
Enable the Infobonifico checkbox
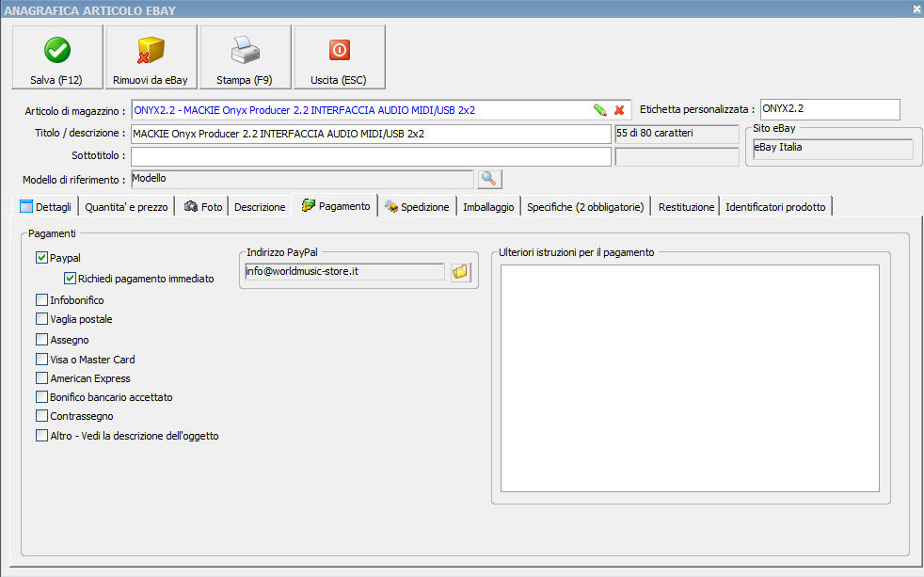tap(41, 300)
